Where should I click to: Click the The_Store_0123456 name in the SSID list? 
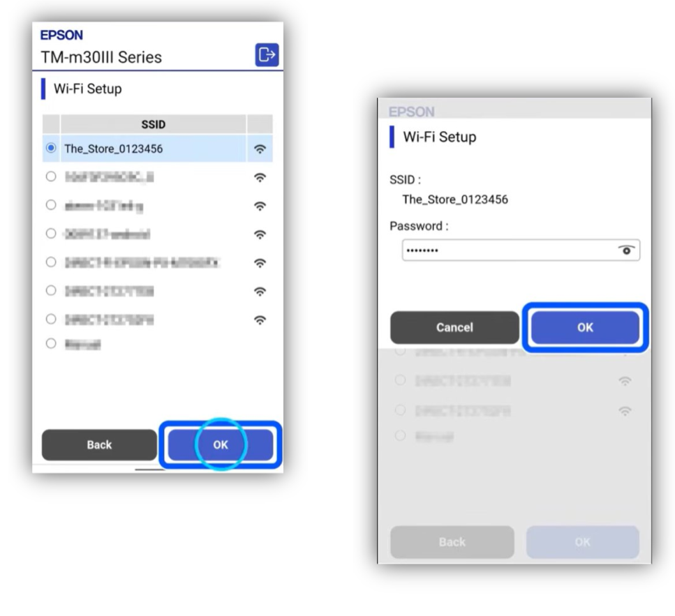(114, 149)
